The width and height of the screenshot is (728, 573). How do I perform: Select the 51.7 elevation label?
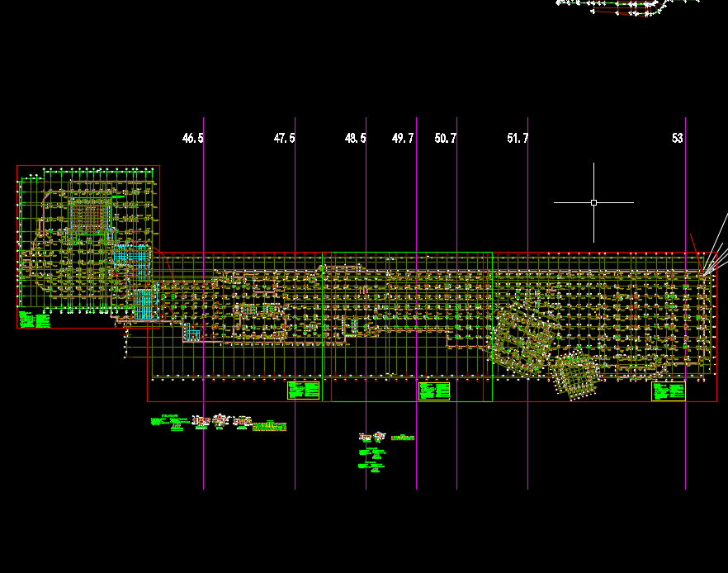[518, 139]
